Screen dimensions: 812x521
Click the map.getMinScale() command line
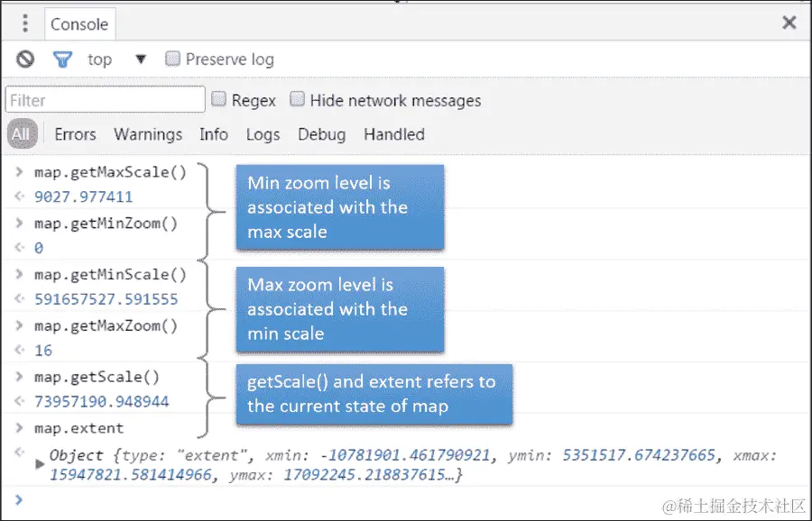coord(110,275)
